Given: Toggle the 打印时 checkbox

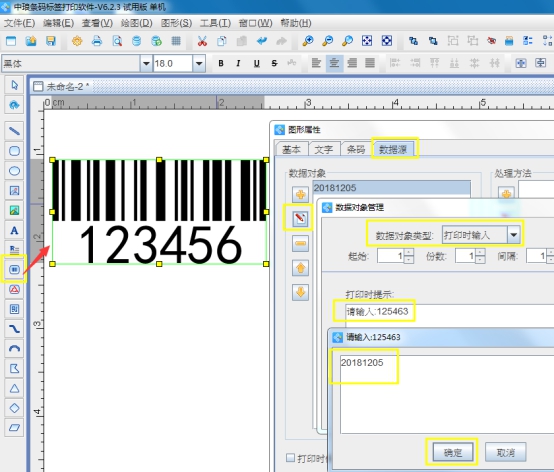Looking at the screenshot, I should pos(290,458).
